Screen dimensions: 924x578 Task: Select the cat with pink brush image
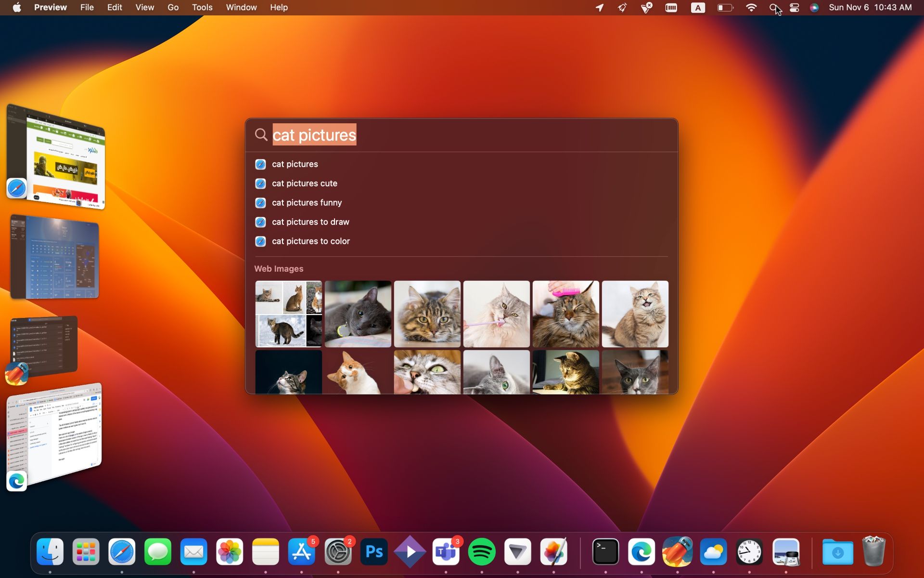click(x=565, y=314)
